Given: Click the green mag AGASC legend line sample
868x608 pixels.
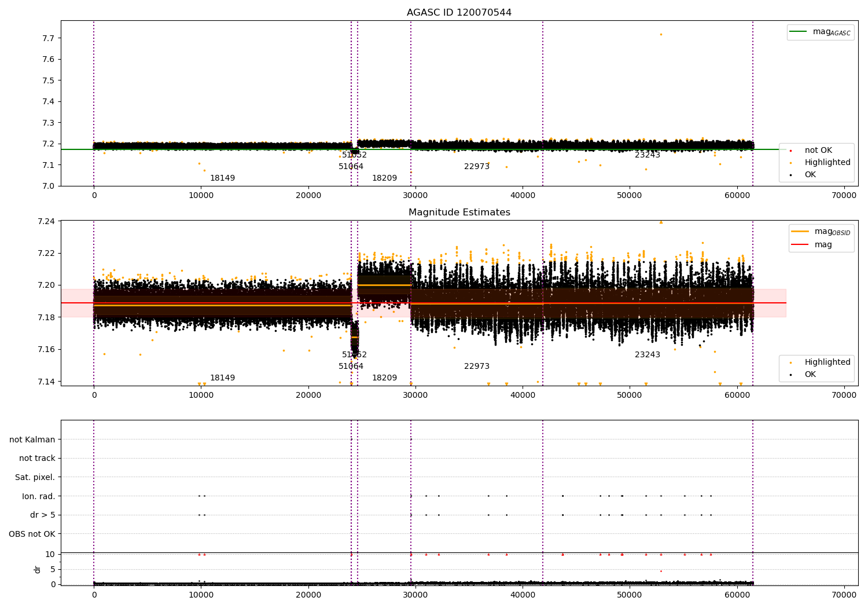Looking at the screenshot, I should [x=799, y=32].
